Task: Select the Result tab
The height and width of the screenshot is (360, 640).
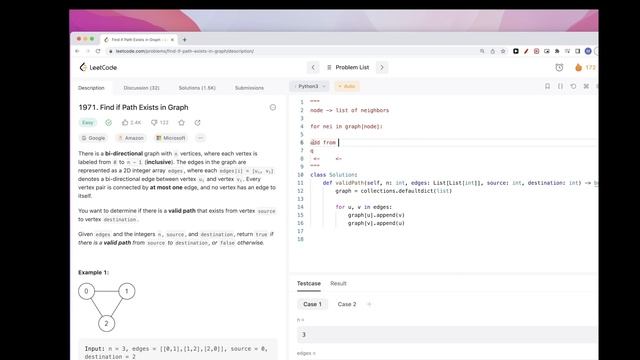Action: (338, 283)
